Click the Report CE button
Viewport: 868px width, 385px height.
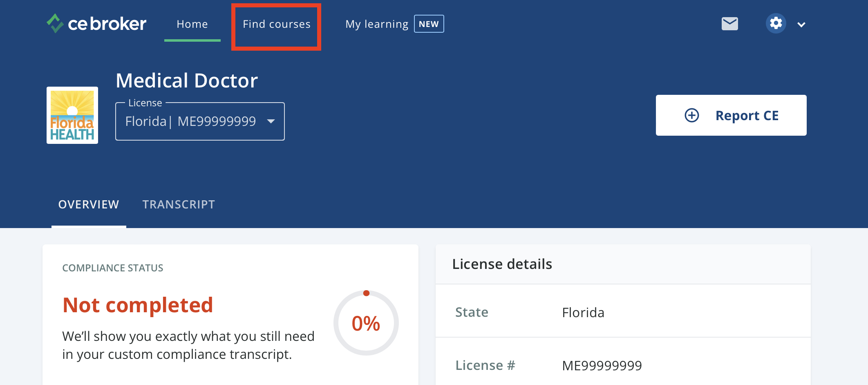click(731, 115)
